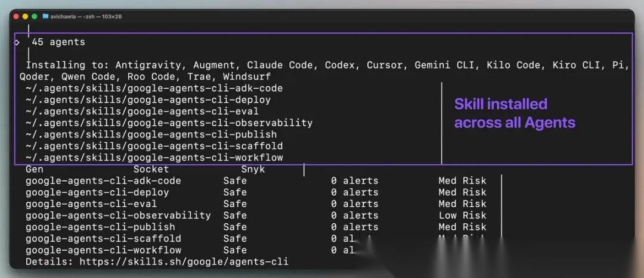The width and height of the screenshot is (644, 278).
Task: Click table name cell google-agents-cli-scaffold
Action: (103, 238)
